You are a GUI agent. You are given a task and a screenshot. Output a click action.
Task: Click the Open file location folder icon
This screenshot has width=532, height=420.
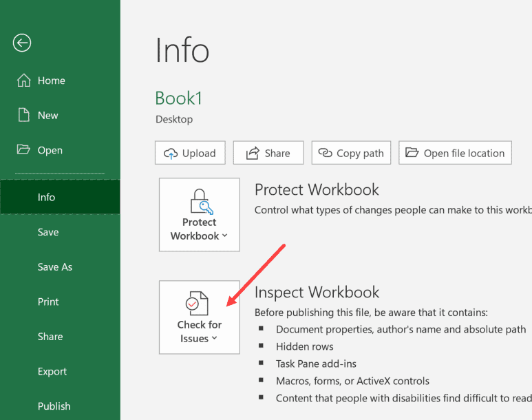pos(412,153)
